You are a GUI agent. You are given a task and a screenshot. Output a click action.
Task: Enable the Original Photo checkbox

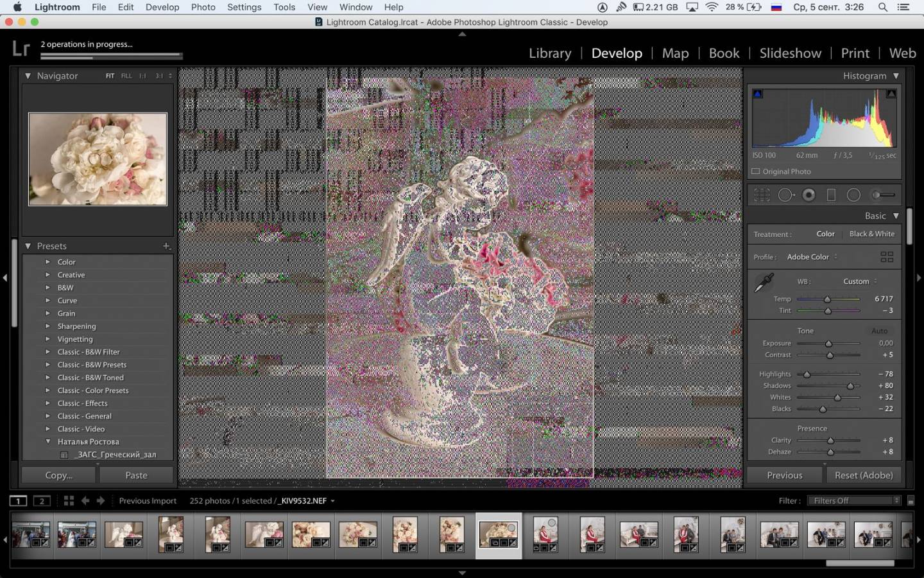click(756, 171)
